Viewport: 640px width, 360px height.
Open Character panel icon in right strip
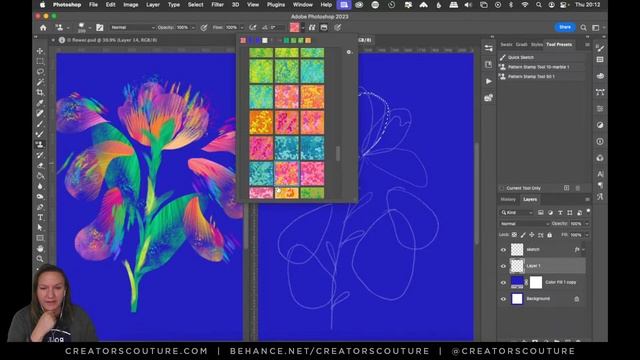pyautogui.click(x=600, y=174)
